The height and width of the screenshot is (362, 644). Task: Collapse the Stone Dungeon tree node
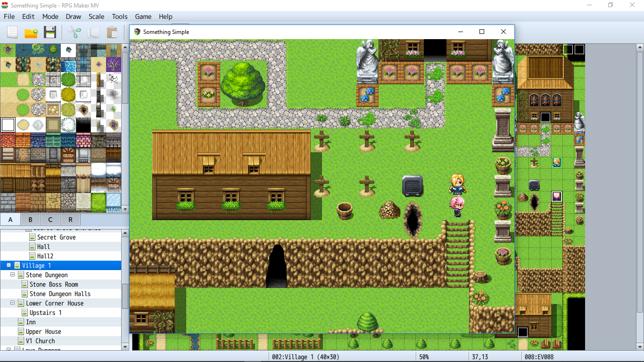(x=13, y=275)
